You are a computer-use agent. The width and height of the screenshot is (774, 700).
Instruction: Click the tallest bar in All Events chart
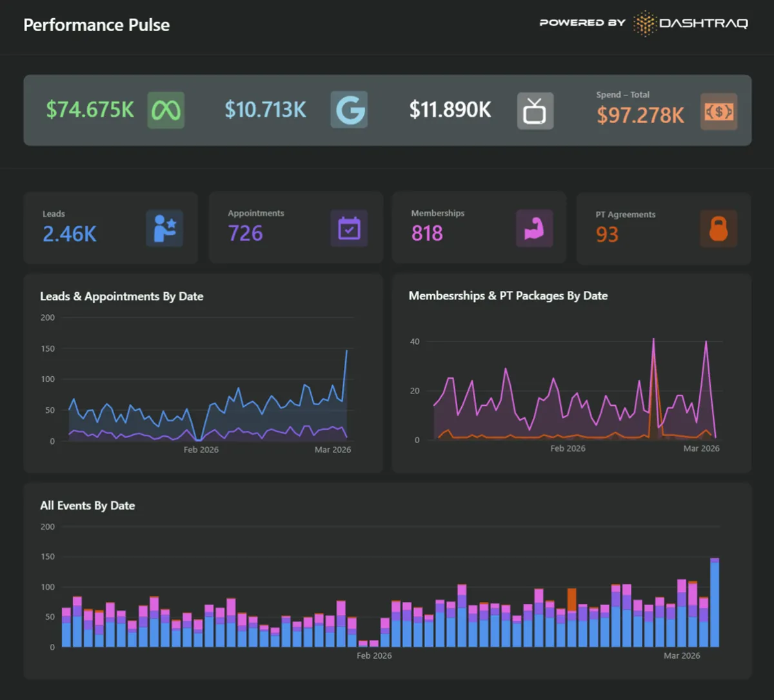tap(715, 602)
